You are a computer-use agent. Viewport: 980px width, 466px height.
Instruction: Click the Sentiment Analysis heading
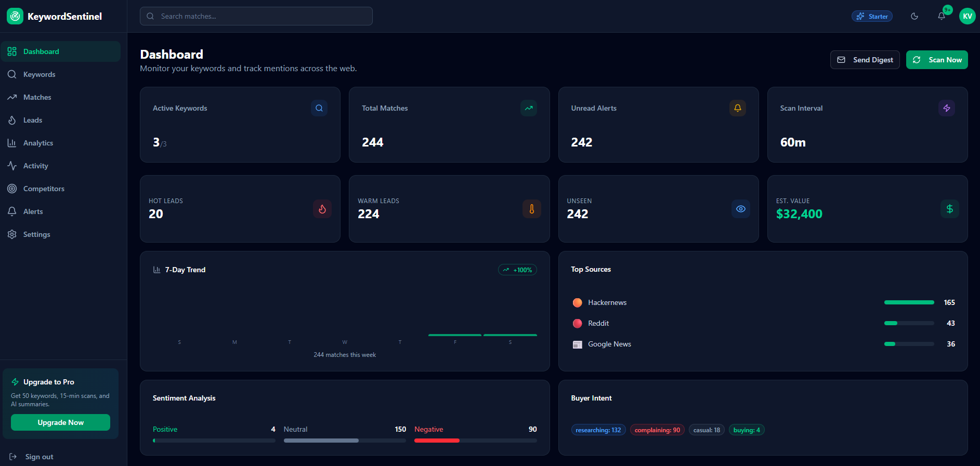coord(184,398)
